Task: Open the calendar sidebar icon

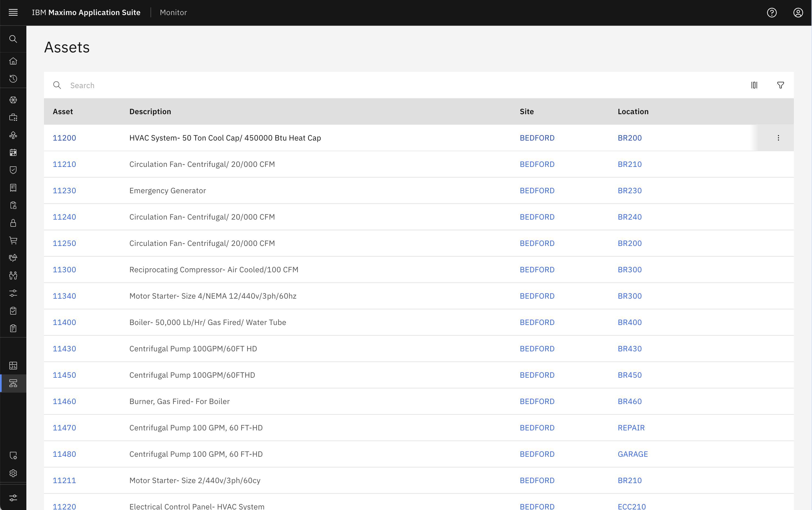Action: tap(13, 153)
